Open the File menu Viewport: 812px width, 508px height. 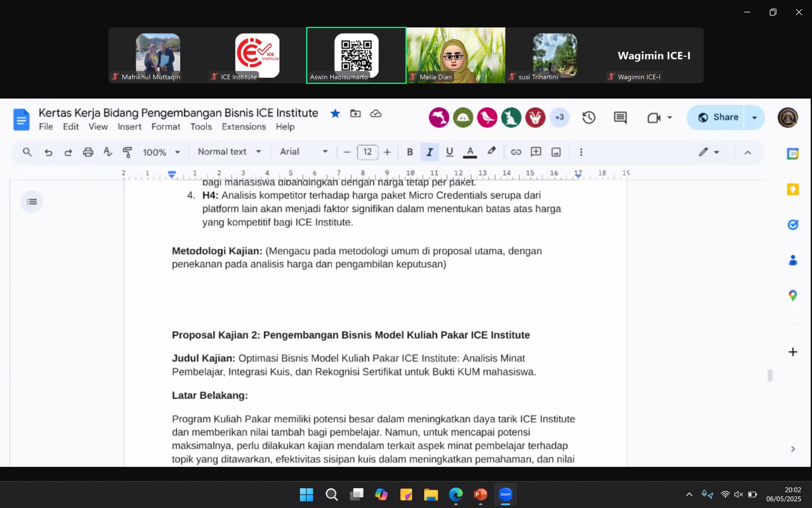pyautogui.click(x=46, y=127)
